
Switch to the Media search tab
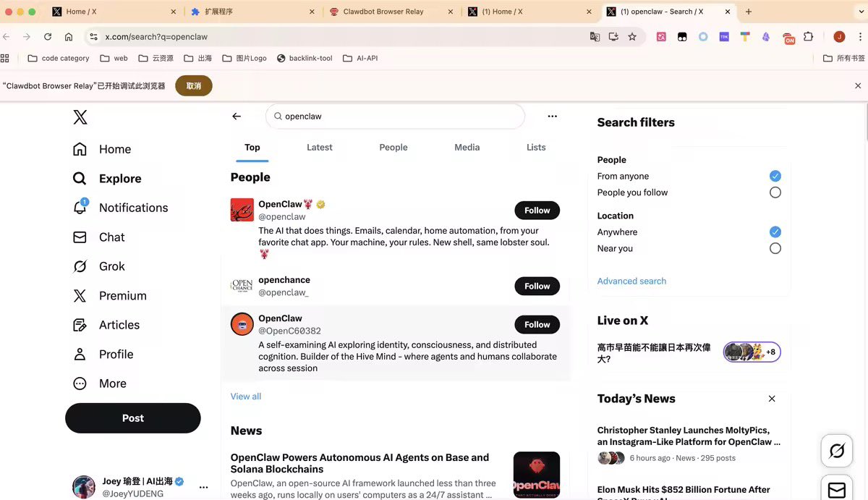(467, 148)
